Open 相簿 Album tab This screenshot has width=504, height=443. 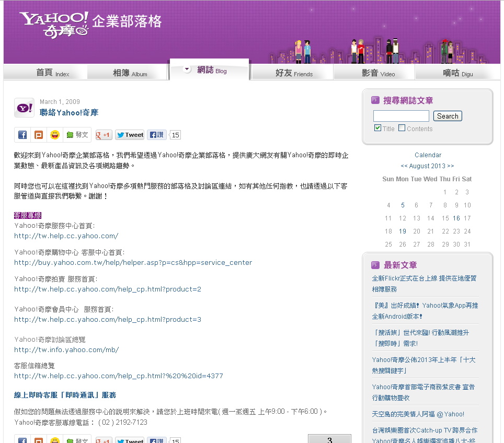tap(128, 73)
